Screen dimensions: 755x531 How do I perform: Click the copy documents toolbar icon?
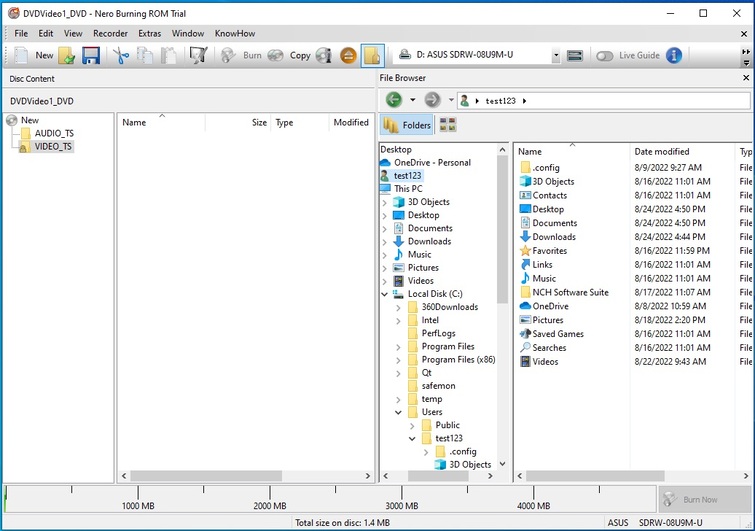click(x=144, y=55)
